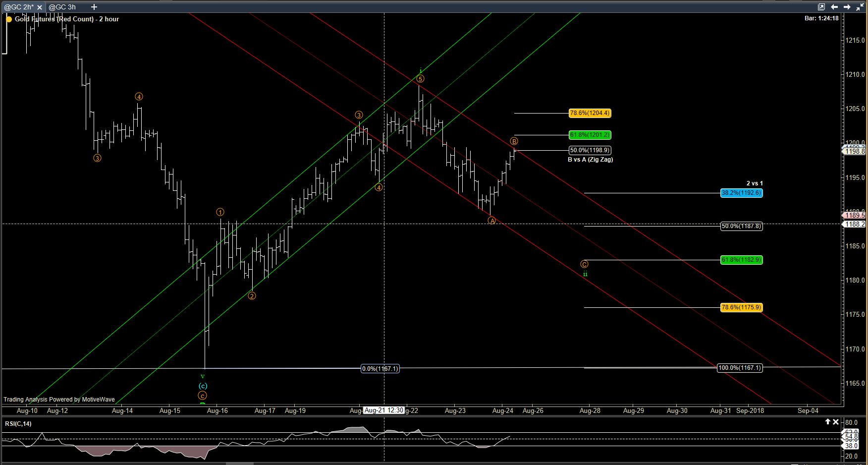Screen dimensions: 868x465
Task: Select the orange circled c below low
Action: [x=202, y=396]
